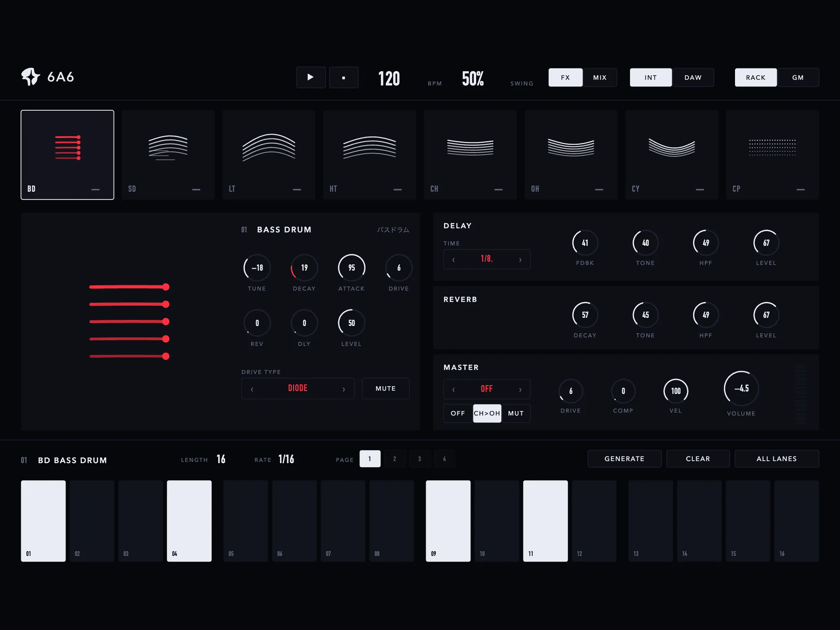840x630 pixels.
Task: Select the BD bass drum pad
Action: tap(68, 155)
